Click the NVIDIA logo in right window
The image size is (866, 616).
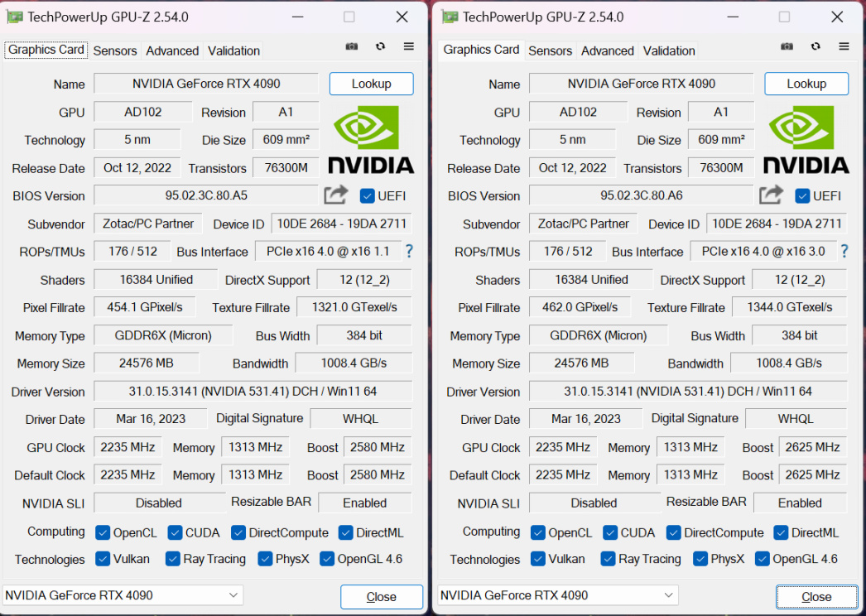(x=806, y=139)
